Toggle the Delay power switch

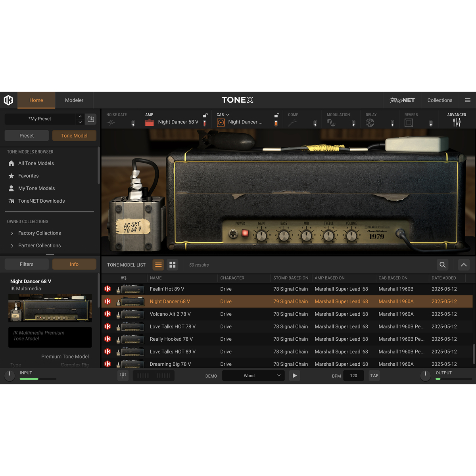(x=392, y=123)
